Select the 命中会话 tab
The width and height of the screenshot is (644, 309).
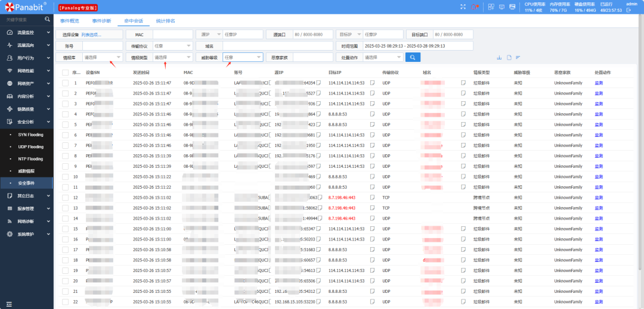click(x=134, y=20)
